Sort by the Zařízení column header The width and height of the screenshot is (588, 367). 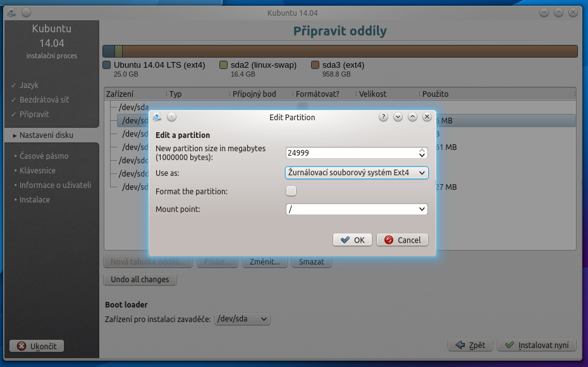[135, 94]
